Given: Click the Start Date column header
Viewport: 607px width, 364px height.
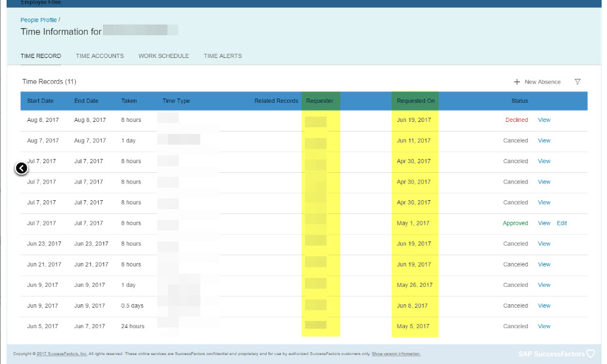Looking at the screenshot, I should pyautogui.click(x=40, y=101).
